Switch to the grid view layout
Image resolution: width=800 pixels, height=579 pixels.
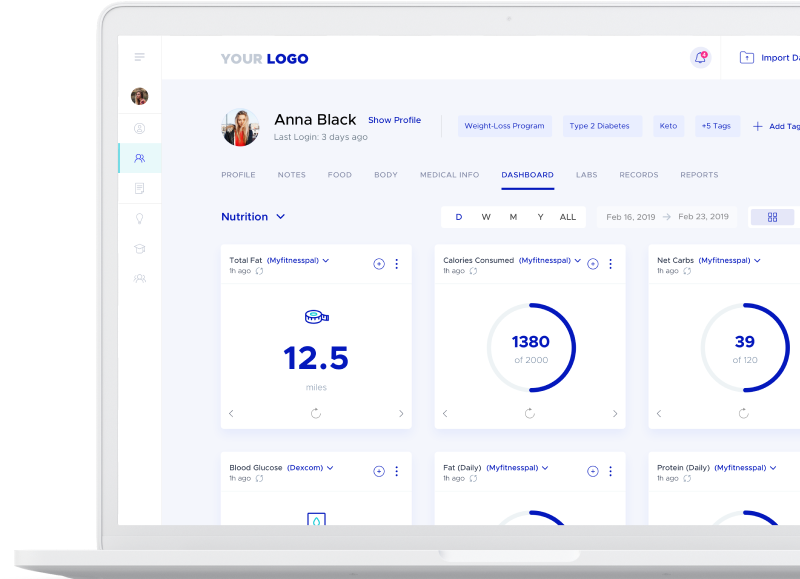click(772, 217)
